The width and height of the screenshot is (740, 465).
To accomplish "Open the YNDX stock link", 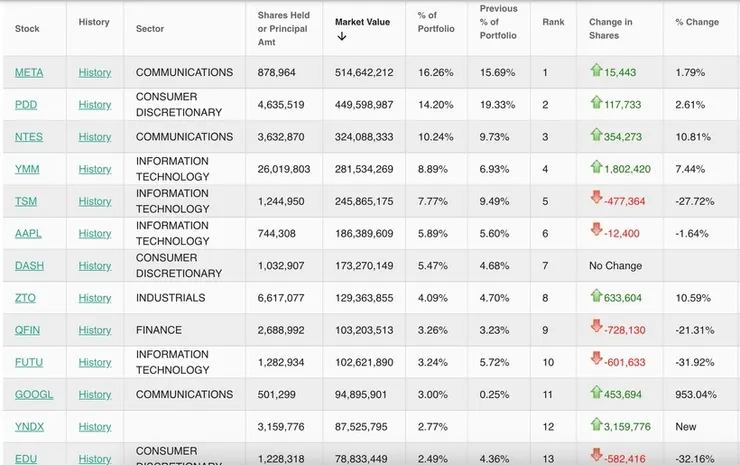I will [29, 427].
